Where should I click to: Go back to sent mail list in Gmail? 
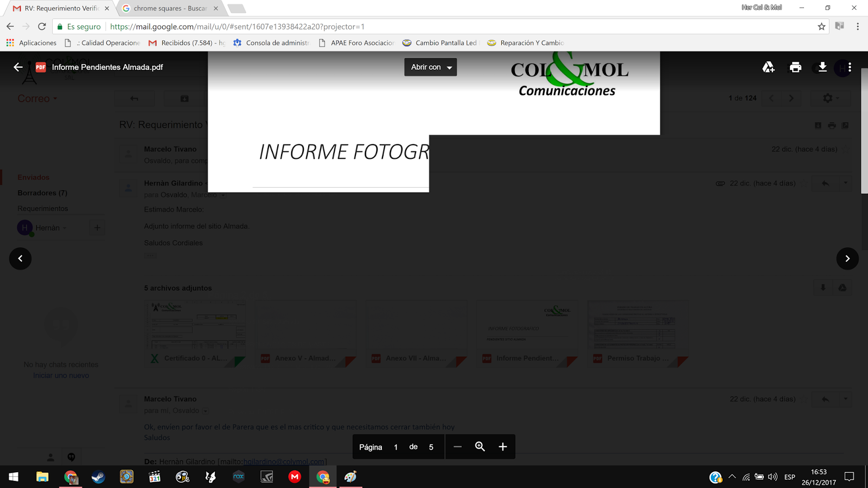pyautogui.click(x=134, y=98)
